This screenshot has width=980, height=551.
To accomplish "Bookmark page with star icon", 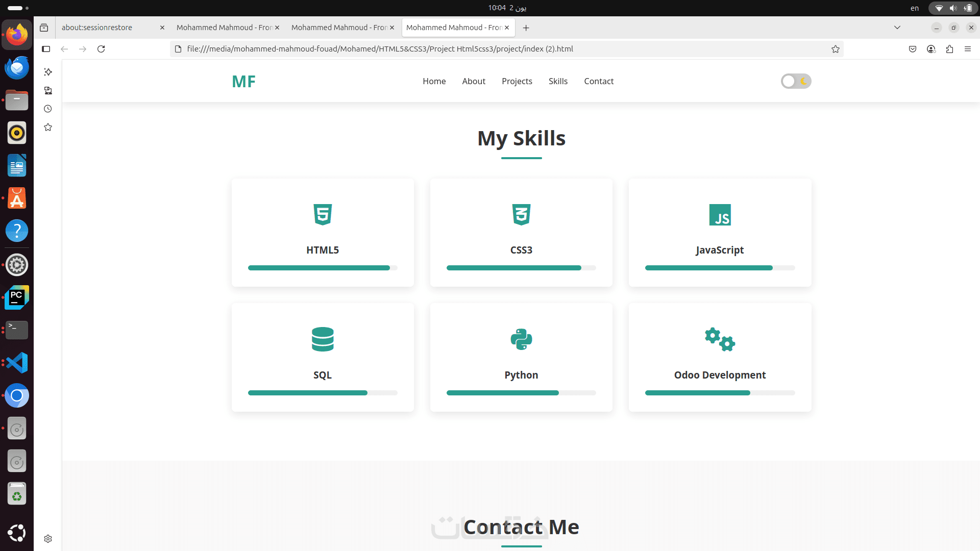I will coord(835,49).
